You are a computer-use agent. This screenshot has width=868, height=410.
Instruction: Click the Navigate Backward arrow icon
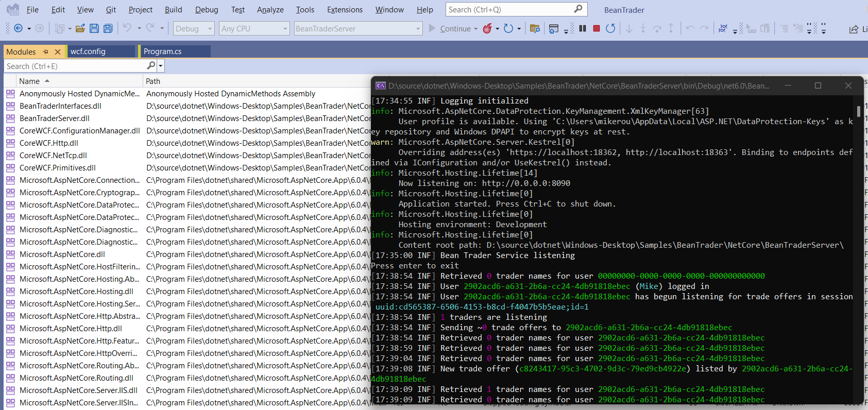click(18, 28)
